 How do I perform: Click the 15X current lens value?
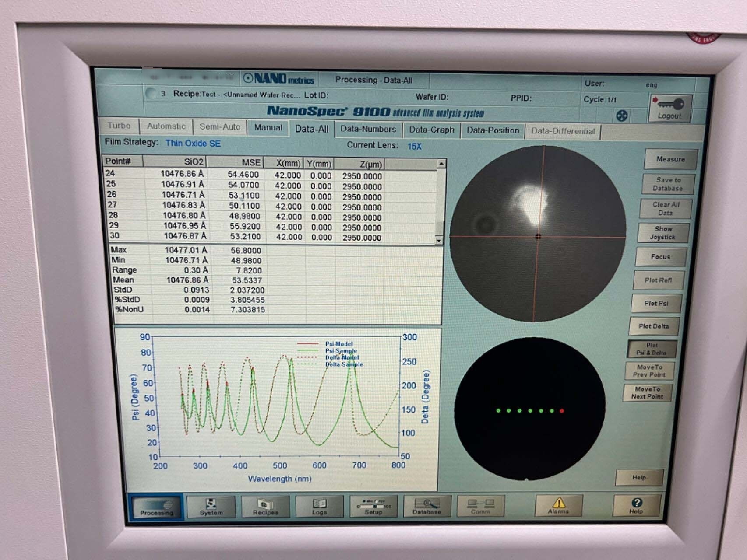(x=414, y=146)
